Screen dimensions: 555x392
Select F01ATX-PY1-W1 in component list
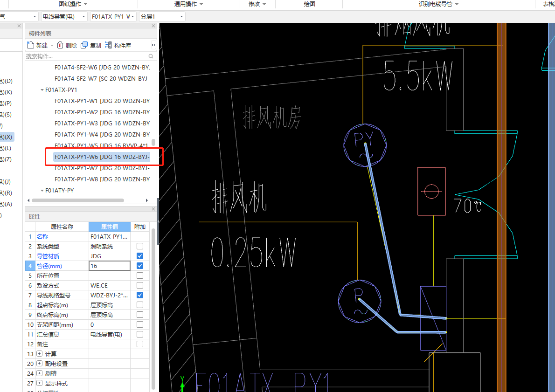point(102,101)
